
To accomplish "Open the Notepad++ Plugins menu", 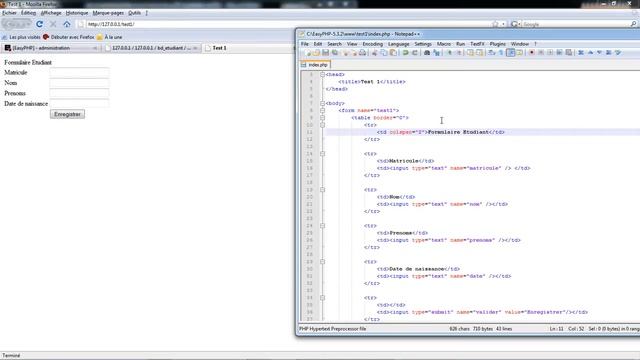I will tap(498, 44).
